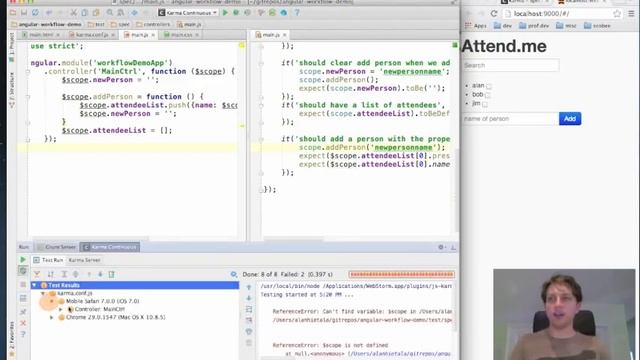640x360 pixels.
Task: Open the dev bookmarks folder
Action: click(503, 26)
